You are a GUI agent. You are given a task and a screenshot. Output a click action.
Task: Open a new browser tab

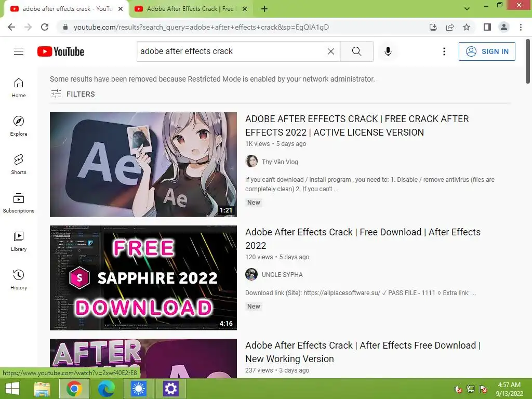264,9
